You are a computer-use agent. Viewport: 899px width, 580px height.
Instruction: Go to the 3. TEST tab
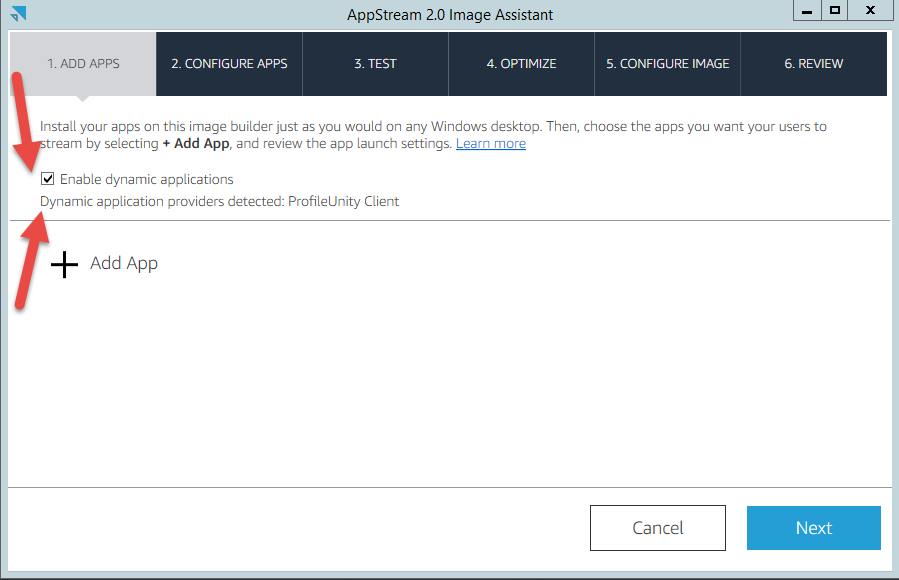click(376, 64)
